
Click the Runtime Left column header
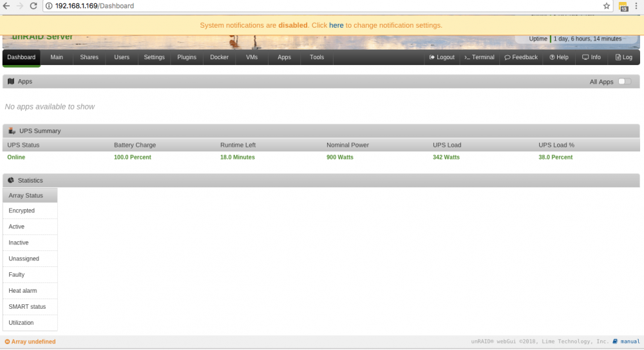[x=238, y=145]
